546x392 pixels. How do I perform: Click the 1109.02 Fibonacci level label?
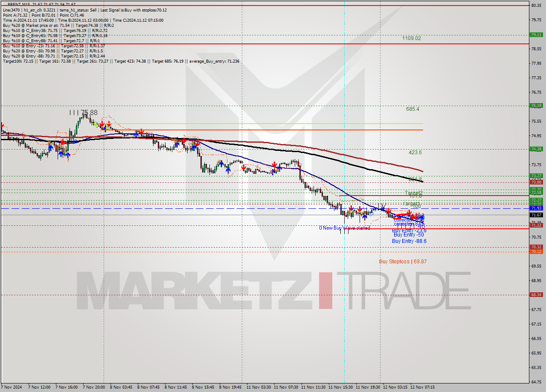click(x=411, y=38)
